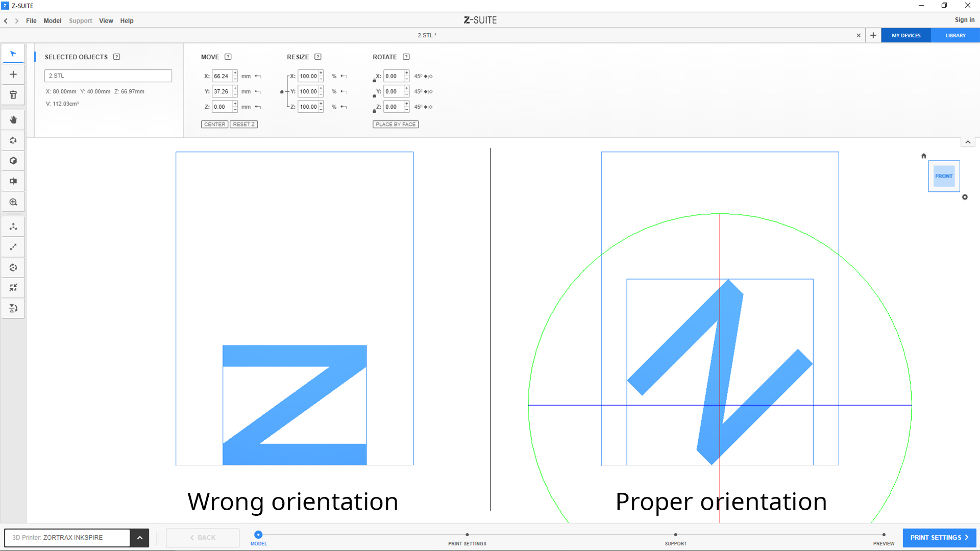Image resolution: width=980 pixels, height=551 pixels.
Task: Switch to the LIBRARY tab
Action: point(955,36)
